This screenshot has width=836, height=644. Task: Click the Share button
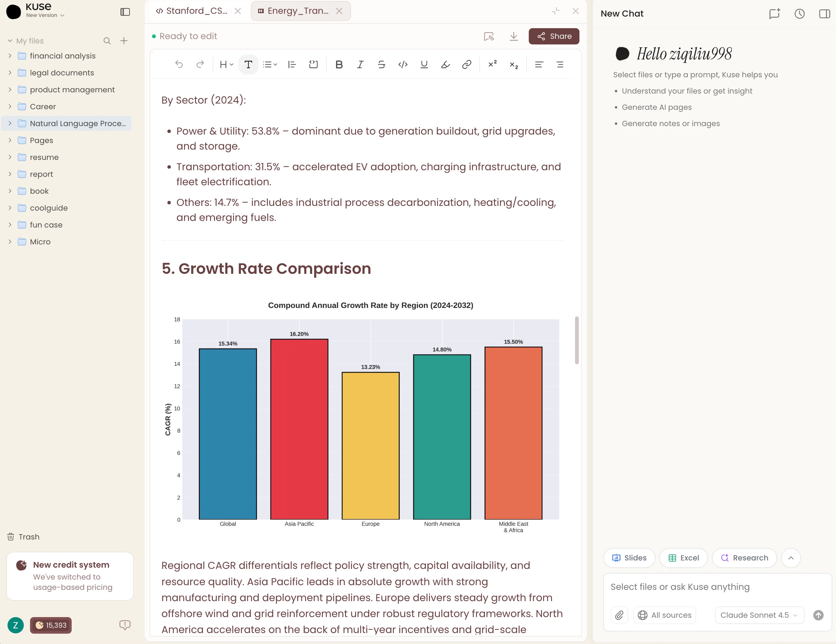553,36
